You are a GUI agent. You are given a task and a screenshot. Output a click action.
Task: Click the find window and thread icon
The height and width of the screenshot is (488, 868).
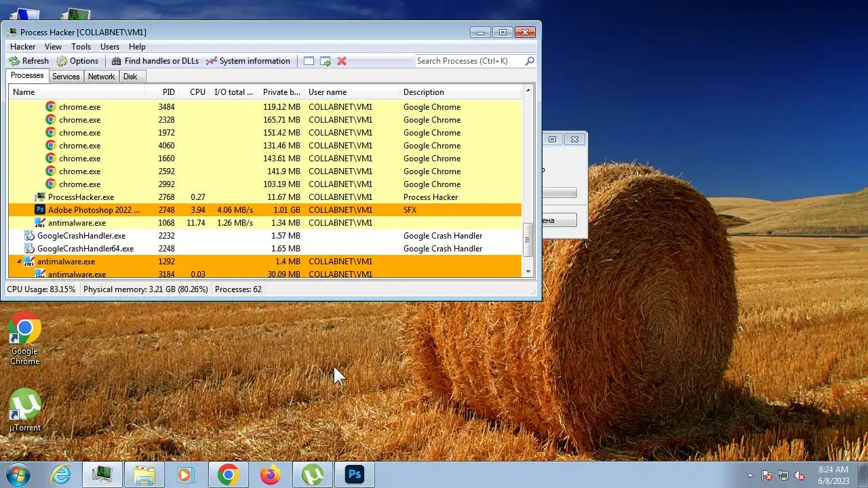click(x=325, y=61)
